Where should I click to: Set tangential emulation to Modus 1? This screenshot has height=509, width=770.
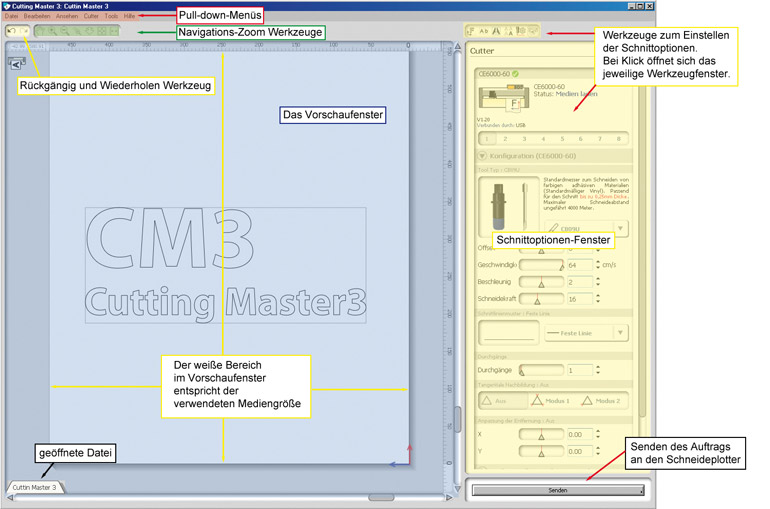coord(551,401)
